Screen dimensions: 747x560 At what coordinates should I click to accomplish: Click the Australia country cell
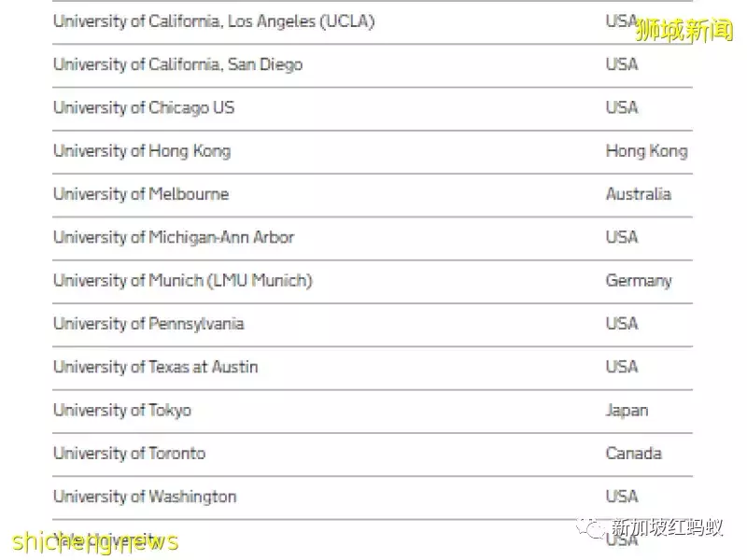(x=638, y=194)
